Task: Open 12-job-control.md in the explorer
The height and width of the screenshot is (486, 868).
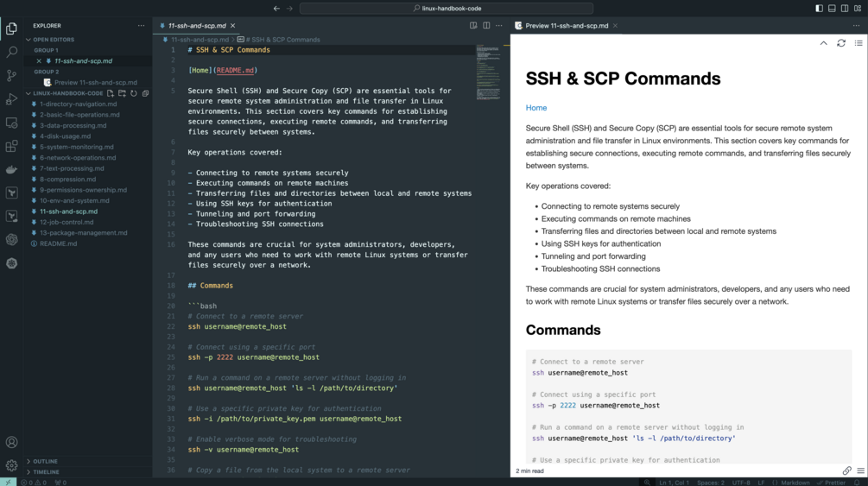Action: point(67,222)
